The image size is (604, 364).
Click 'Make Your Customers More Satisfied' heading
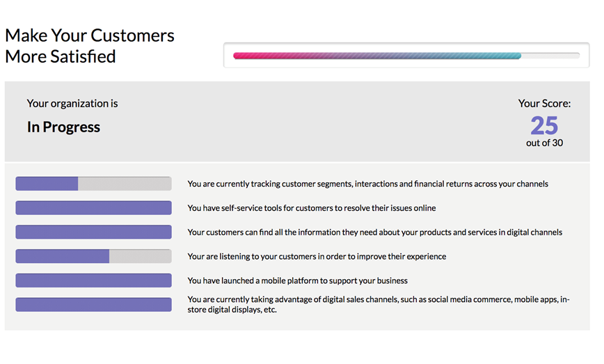[89, 46]
